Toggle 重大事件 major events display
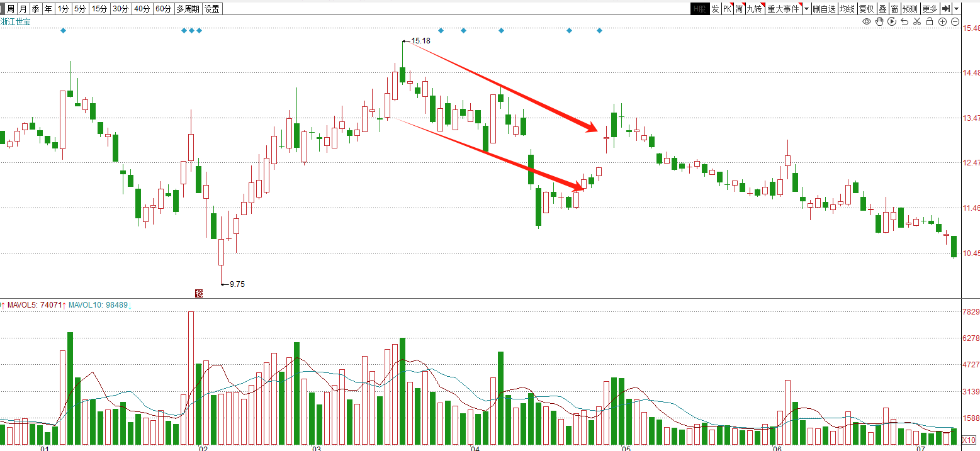980x451 pixels. pos(783,9)
